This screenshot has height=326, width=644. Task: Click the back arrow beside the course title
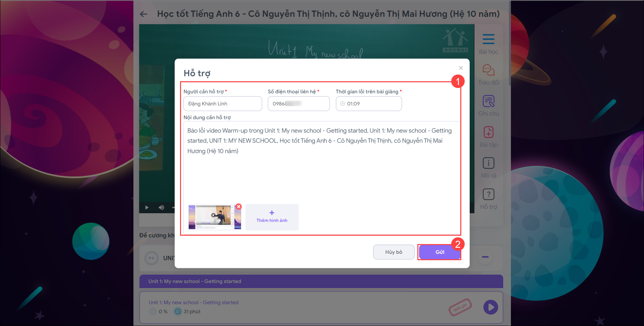[144, 14]
